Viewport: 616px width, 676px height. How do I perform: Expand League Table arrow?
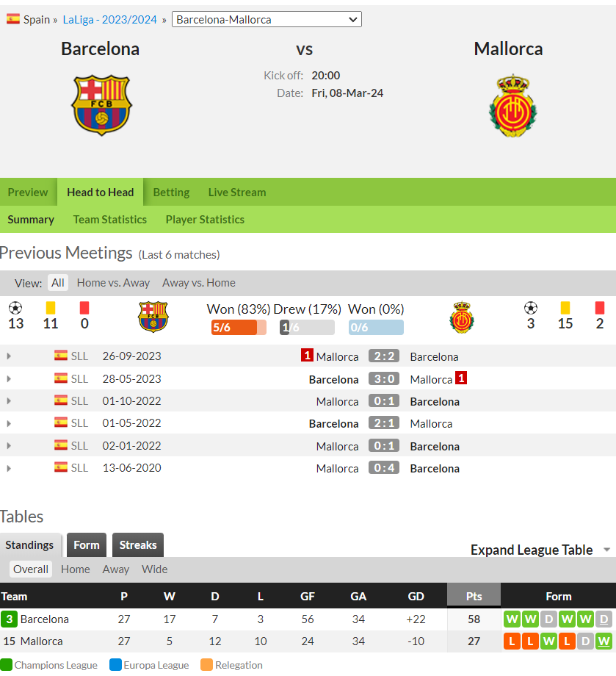coord(606,550)
